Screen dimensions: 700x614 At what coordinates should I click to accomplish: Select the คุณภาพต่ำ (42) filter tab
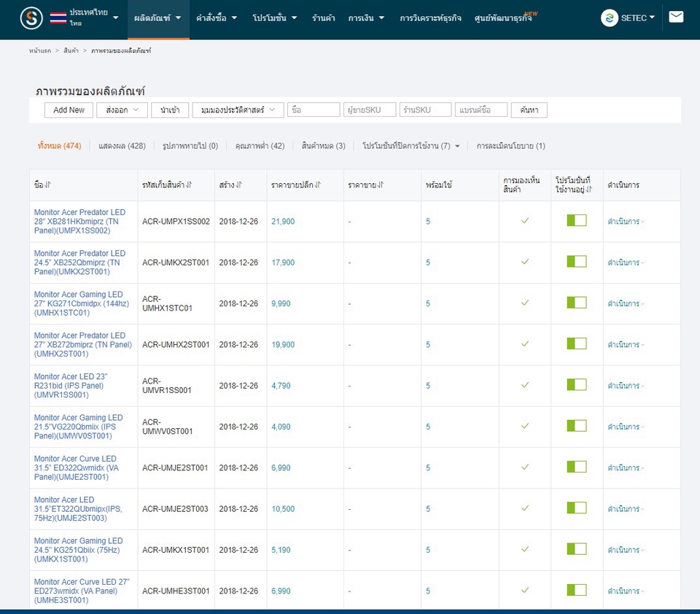pyautogui.click(x=260, y=146)
